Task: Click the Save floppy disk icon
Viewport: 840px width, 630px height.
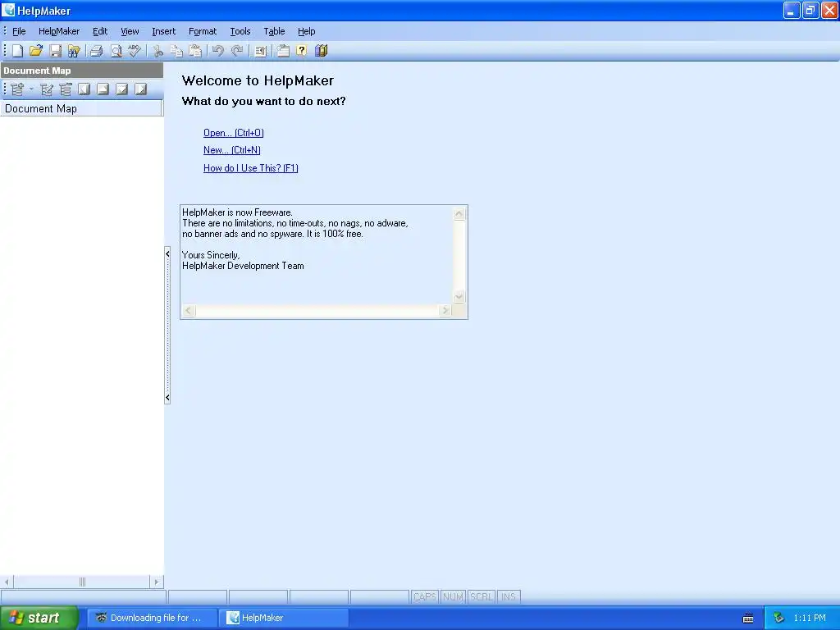Action: point(55,51)
